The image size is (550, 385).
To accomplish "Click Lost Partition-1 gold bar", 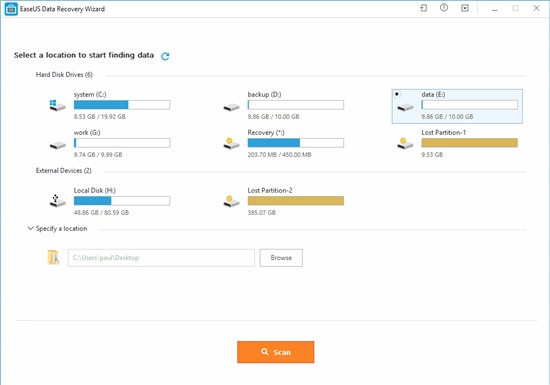I will click(470, 143).
